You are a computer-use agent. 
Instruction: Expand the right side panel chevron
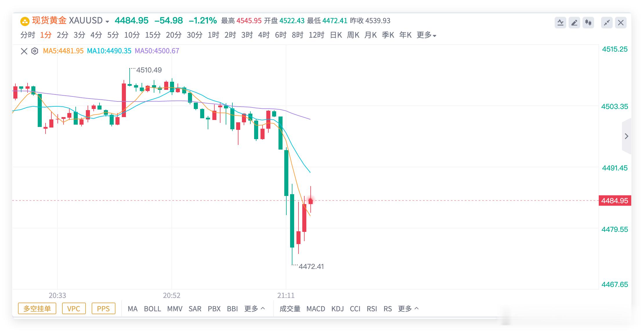(626, 136)
